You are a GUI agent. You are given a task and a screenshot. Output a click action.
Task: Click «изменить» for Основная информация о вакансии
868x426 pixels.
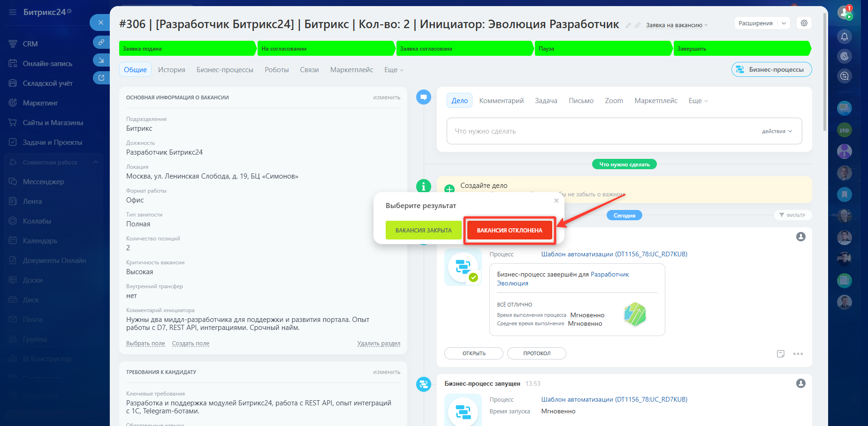click(x=387, y=97)
